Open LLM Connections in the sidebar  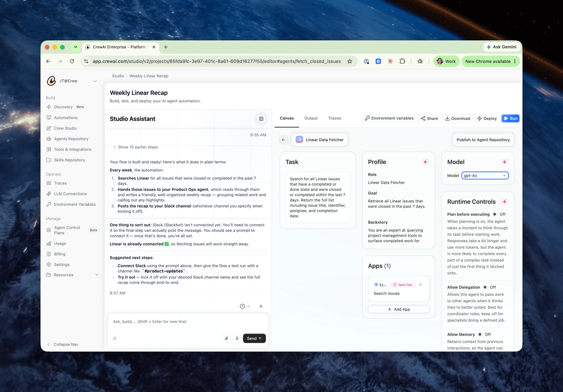tap(70, 194)
